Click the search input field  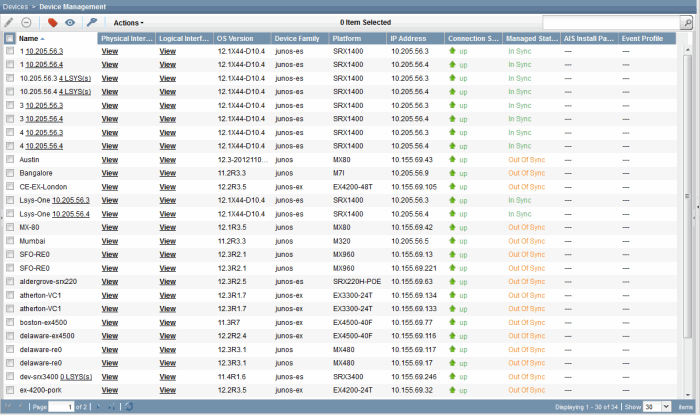tap(609, 22)
